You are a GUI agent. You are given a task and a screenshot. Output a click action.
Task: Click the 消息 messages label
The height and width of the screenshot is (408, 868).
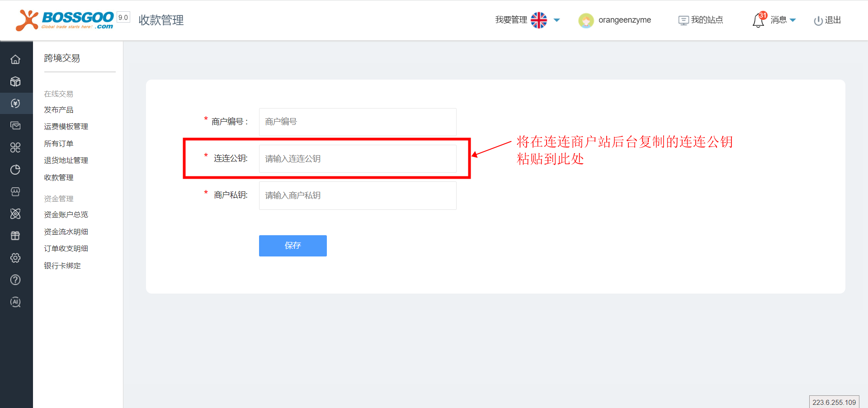[x=778, y=20]
